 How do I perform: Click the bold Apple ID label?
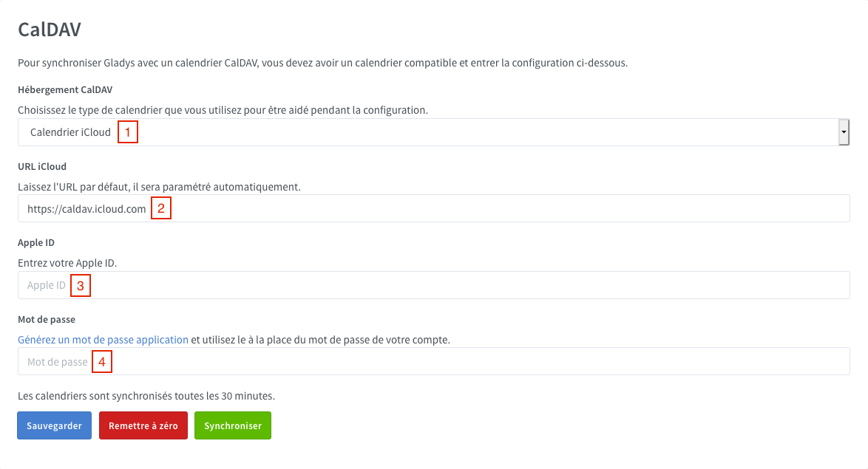36,242
